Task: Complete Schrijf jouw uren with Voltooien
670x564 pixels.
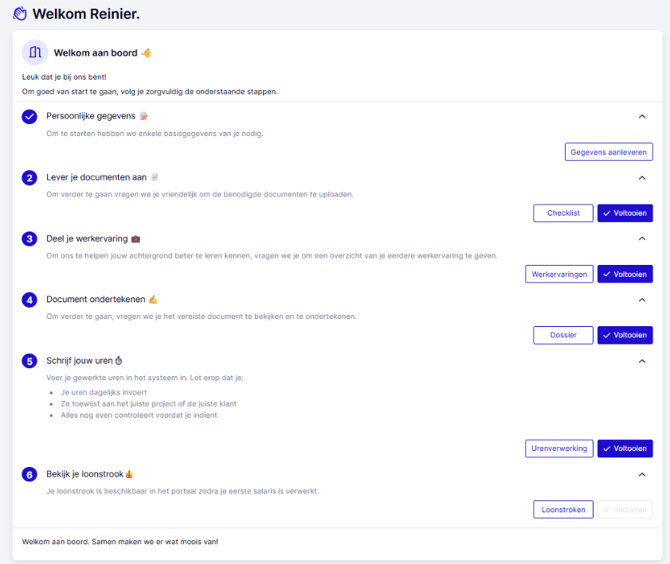Action: pos(625,449)
